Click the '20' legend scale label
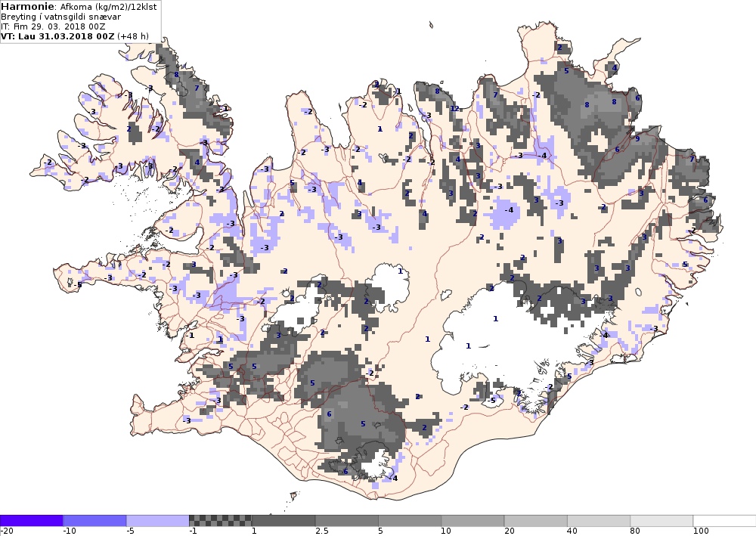 coord(509,531)
